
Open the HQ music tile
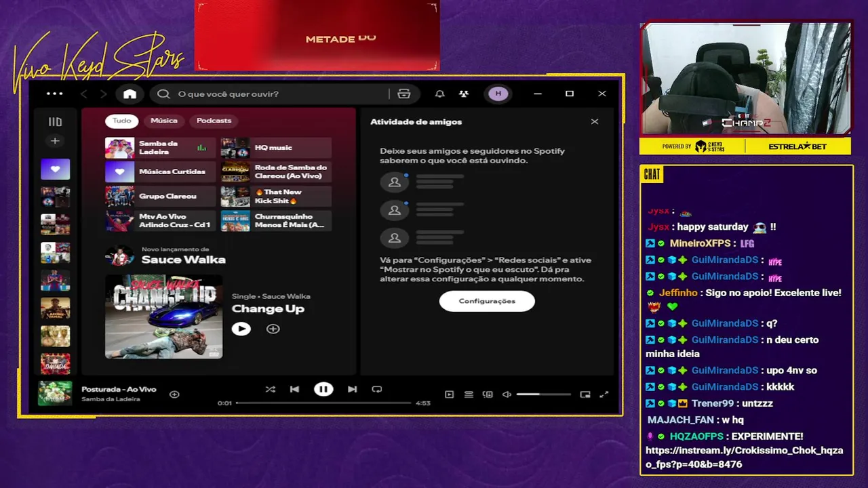pos(276,148)
